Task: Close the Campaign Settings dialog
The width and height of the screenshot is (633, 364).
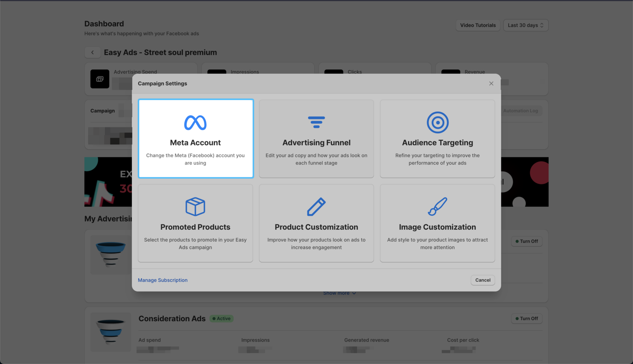Action: tap(491, 83)
